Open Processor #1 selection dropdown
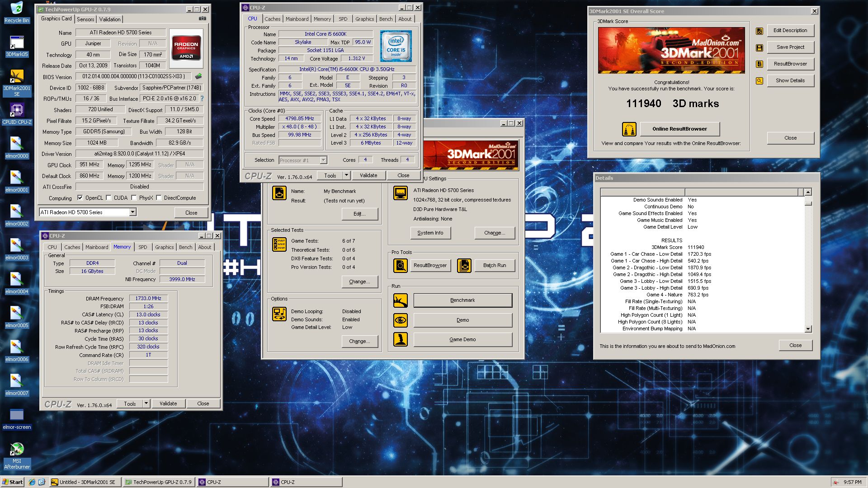The height and width of the screenshot is (488, 868). 323,160
